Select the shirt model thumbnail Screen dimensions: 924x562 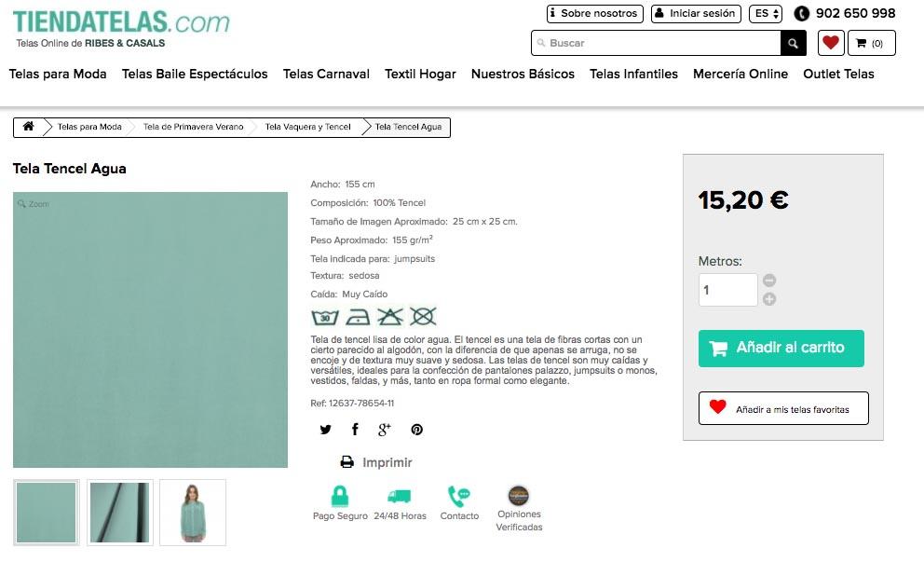point(193,512)
